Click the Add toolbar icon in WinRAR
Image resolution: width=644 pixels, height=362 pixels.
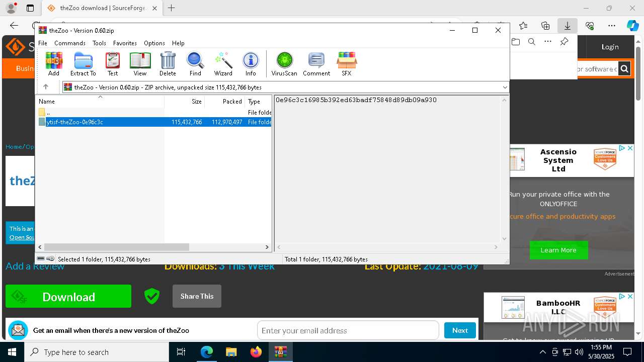pyautogui.click(x=54, y=64)
